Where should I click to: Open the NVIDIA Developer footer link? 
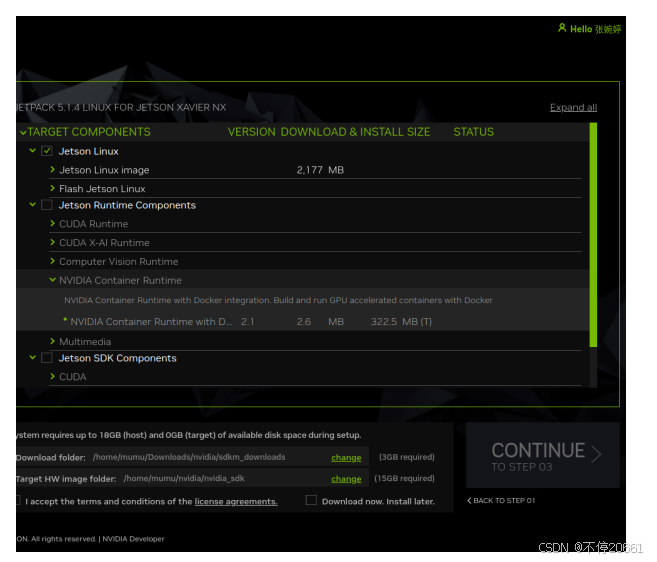[133, 539]
